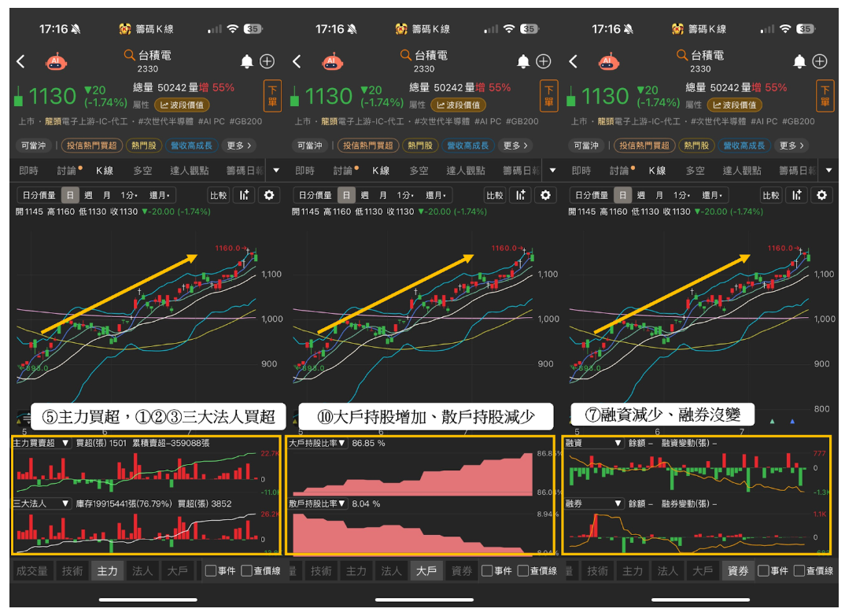Tap the plus icon to follow the stock

click(268, 61)
